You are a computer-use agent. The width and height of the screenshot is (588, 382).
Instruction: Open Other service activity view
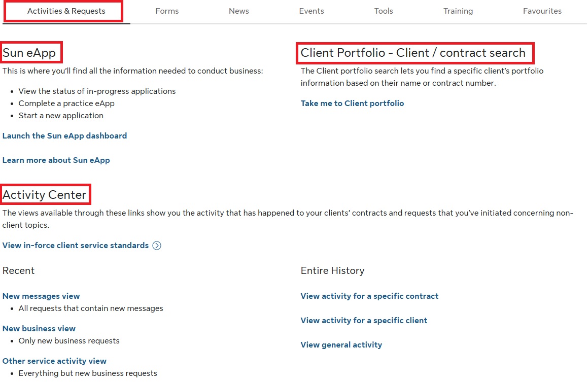[55, 361]
